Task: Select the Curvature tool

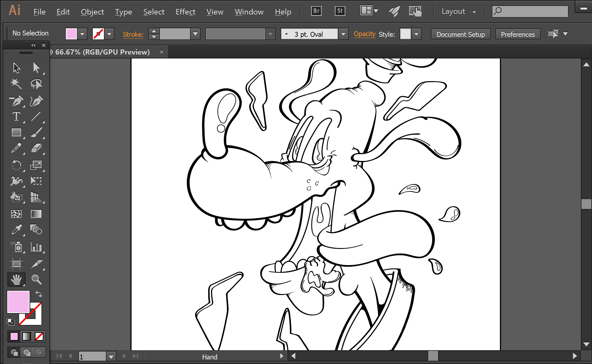Action: pyautogui.click(x=36, y=101)
